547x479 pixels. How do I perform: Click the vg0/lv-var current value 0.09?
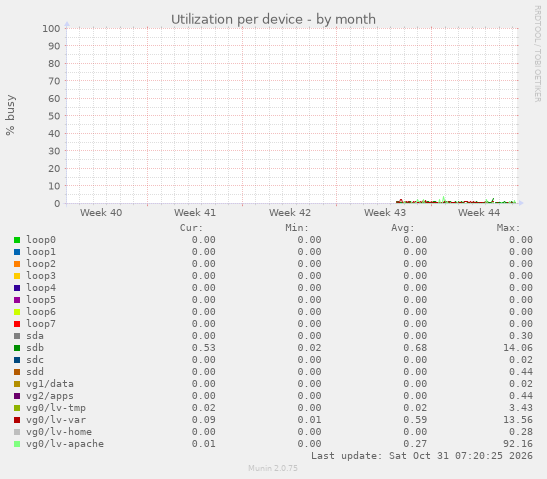[x=204, y=420]
